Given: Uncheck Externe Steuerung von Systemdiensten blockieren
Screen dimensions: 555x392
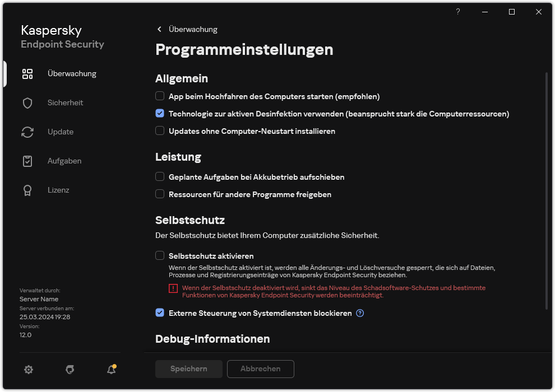Looking at the screenshot, I should (x=160, y=313).
